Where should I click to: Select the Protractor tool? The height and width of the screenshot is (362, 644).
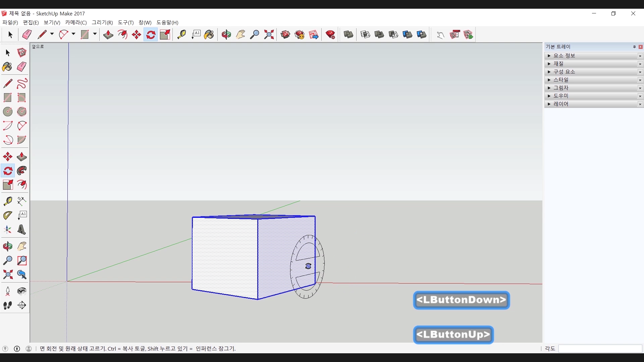[7, 215]
